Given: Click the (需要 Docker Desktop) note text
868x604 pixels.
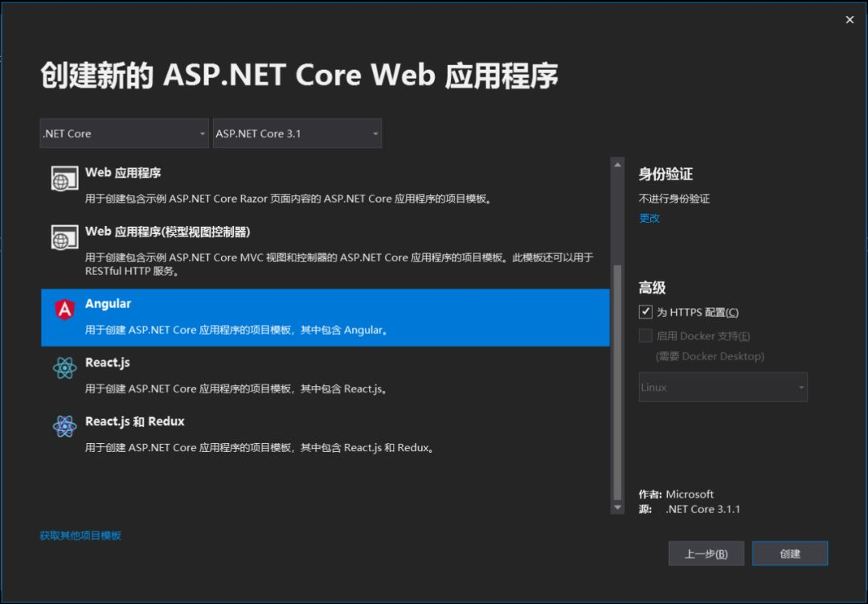Looking at the screenshot, I should pyautogui.click(x=710, y=355).
